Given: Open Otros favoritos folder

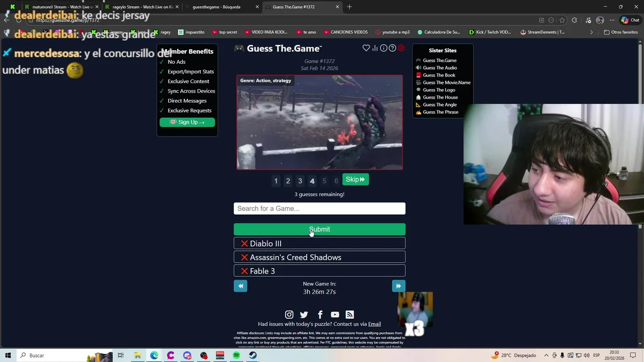Looking at the screenshot, I should pyautogui.click(x=621, y=32).
